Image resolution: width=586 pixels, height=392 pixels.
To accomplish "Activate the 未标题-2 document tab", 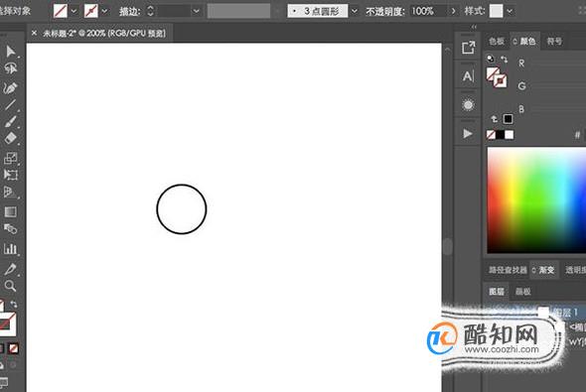I will point(103,33).
